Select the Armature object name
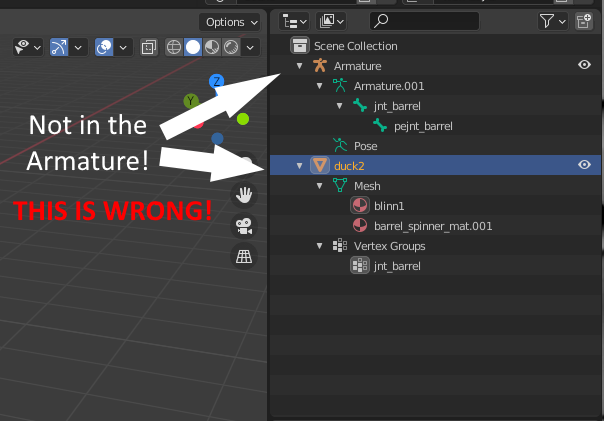604x421 pixels. pyautogui.click(x=357, y=66)
